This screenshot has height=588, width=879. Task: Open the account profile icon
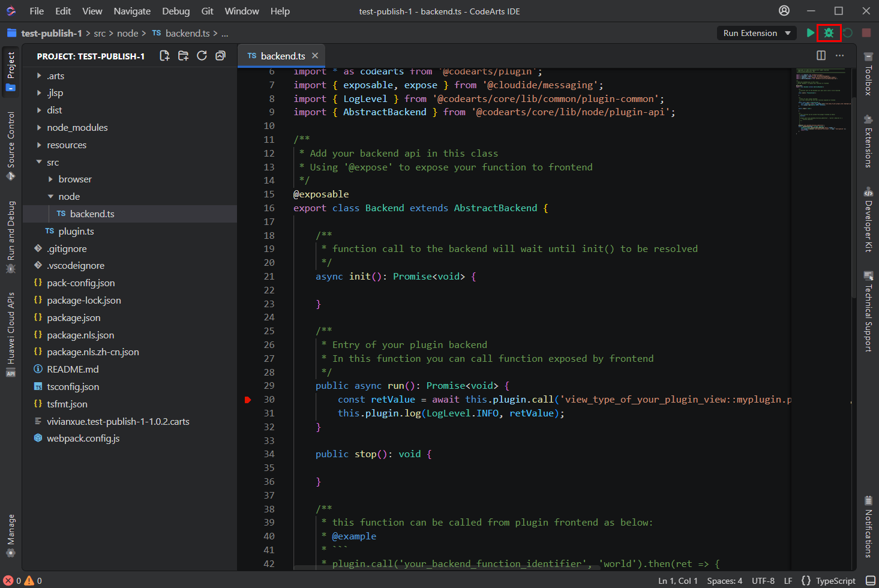(784, 11)
